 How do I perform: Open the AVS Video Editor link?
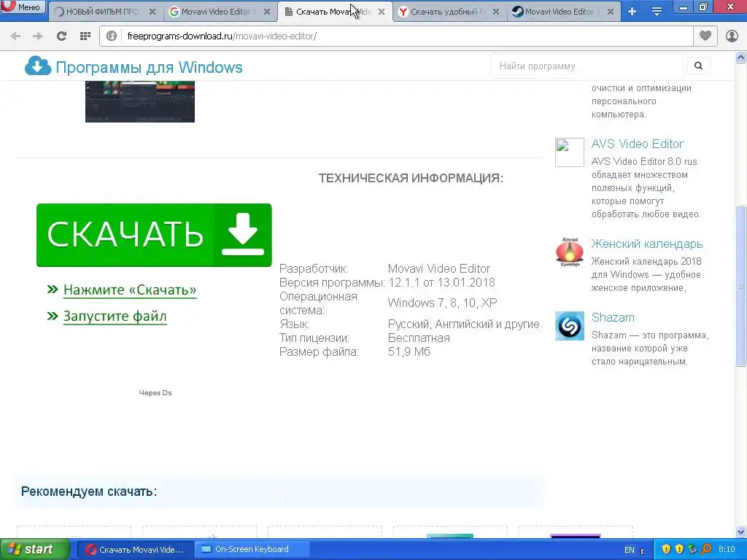pyautogui.click(x=638, y=144)
